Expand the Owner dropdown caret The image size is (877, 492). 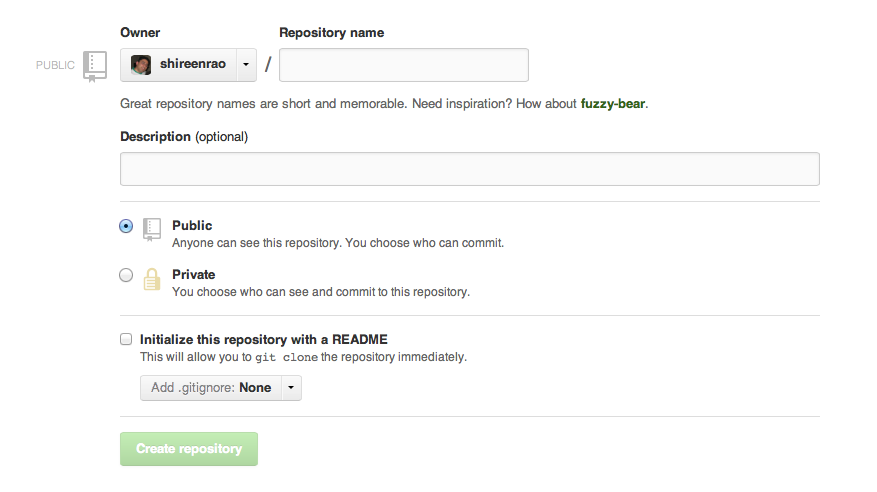point(246,65)
